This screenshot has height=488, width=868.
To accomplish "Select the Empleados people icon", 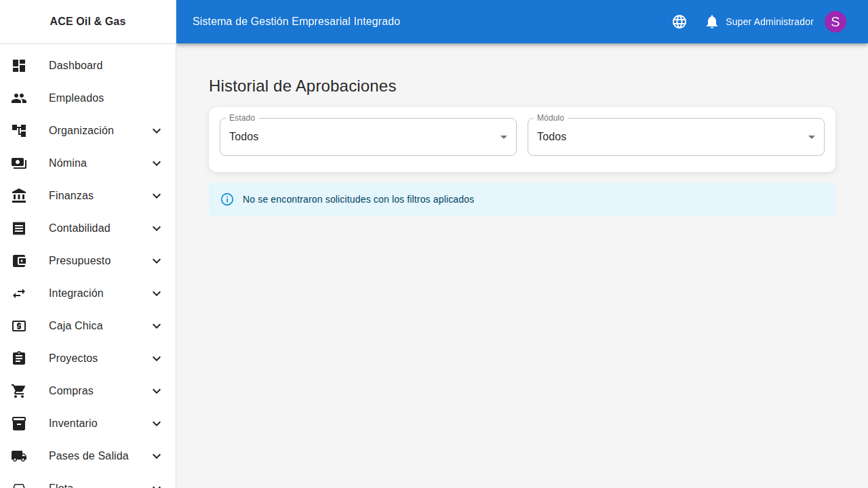I will [x=19, y=98].
